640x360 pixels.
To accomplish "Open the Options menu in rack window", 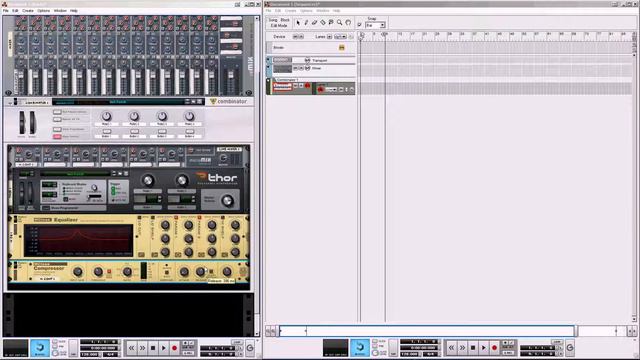I will 43,11.
